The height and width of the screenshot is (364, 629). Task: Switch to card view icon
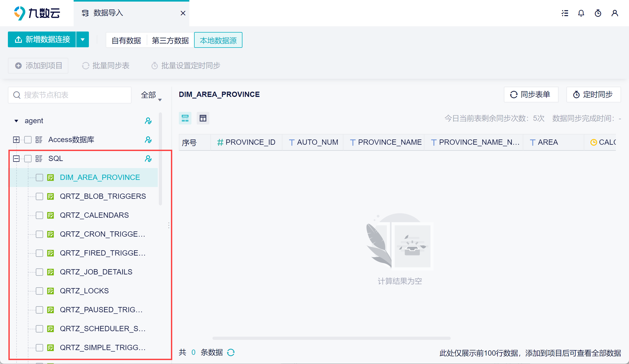pyautogui.click(x=185, y=118)
